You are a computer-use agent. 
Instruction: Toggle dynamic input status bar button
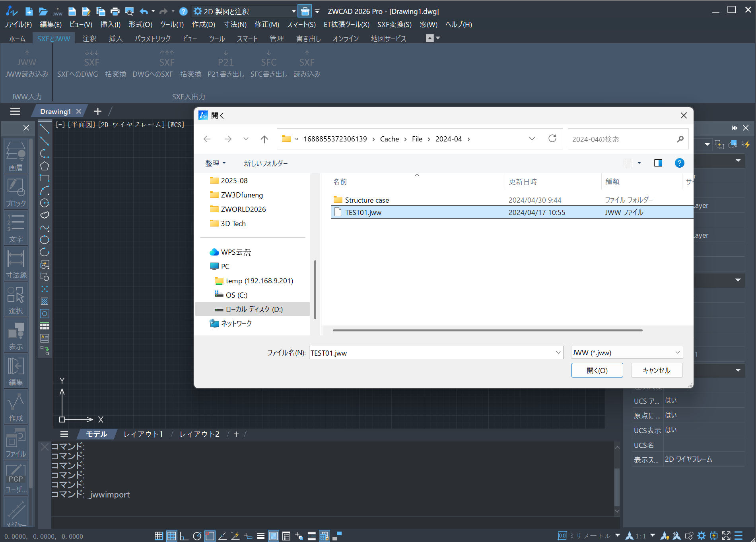pyautogui.click(x=248, y=536)
